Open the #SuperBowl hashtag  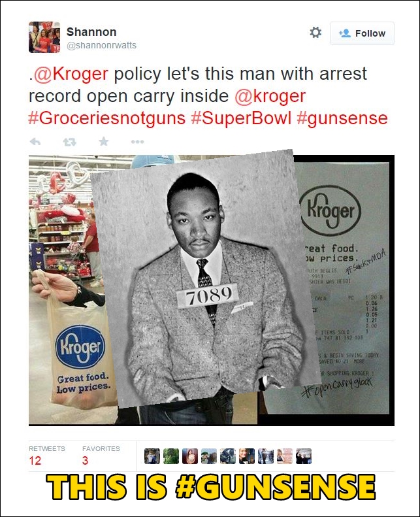pos(242,118)
